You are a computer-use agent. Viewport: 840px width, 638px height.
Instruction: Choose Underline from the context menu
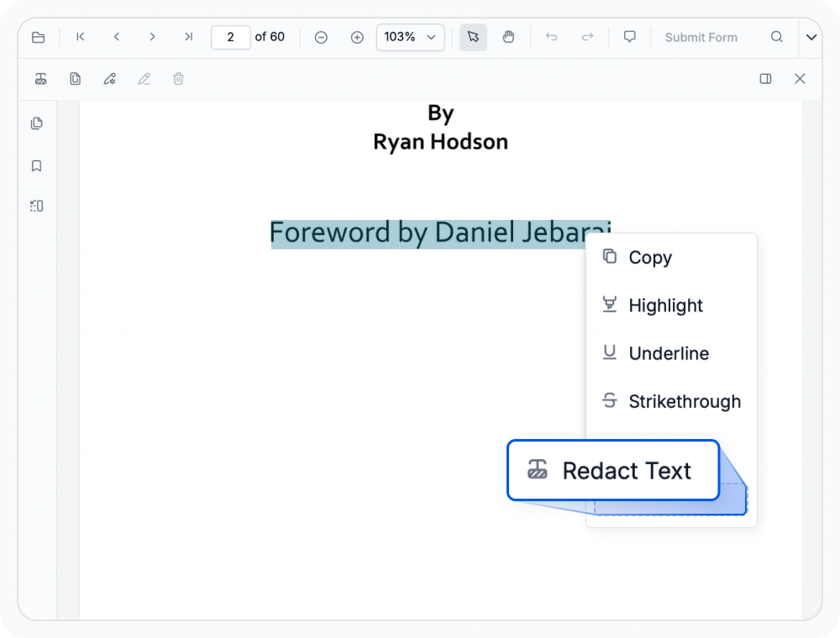coord(671,353)
